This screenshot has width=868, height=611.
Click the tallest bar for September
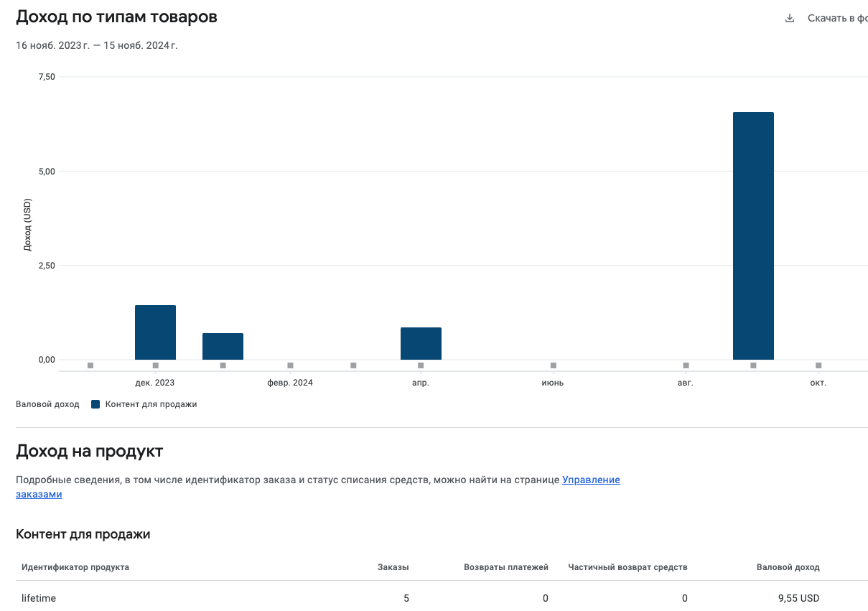(753, 235)
